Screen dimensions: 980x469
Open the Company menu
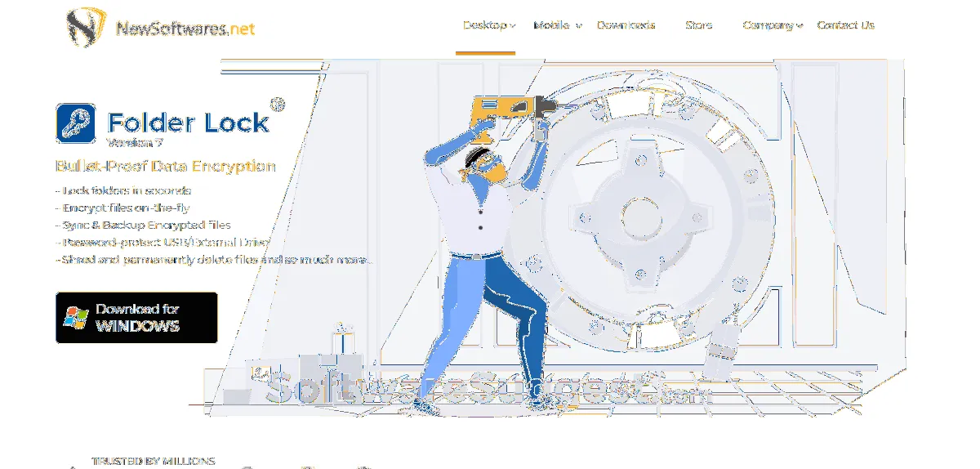(768, 25)
